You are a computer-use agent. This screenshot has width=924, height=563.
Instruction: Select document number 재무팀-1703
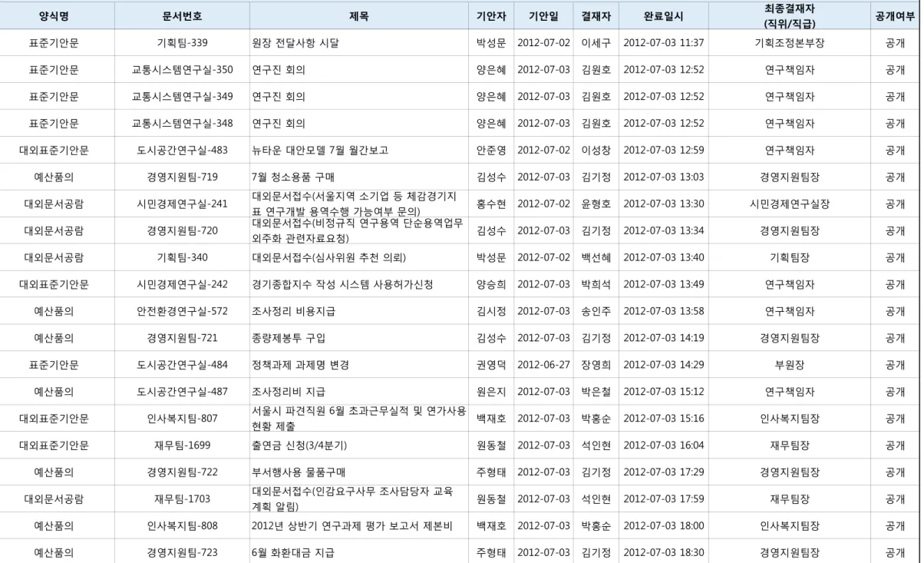[x=182, y=500]
